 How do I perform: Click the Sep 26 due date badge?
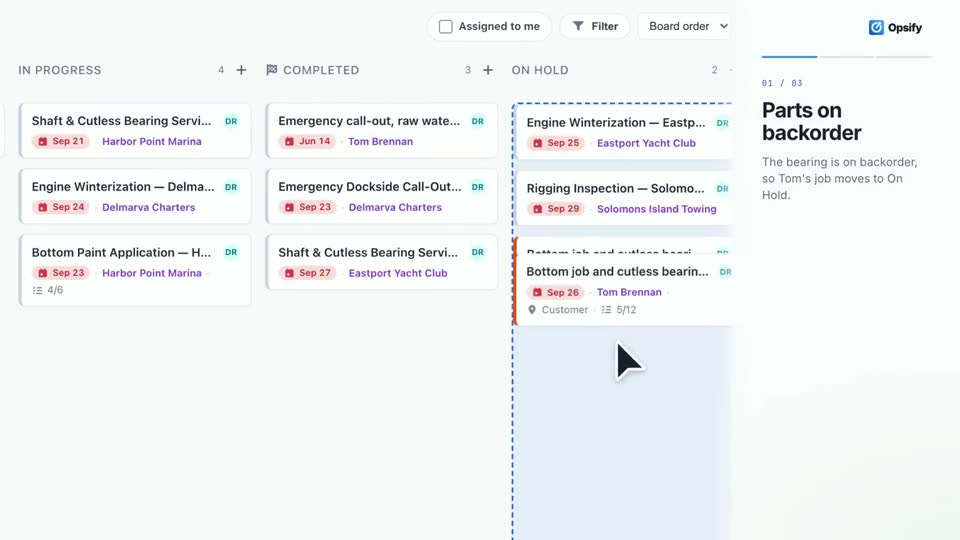[556, 293]
